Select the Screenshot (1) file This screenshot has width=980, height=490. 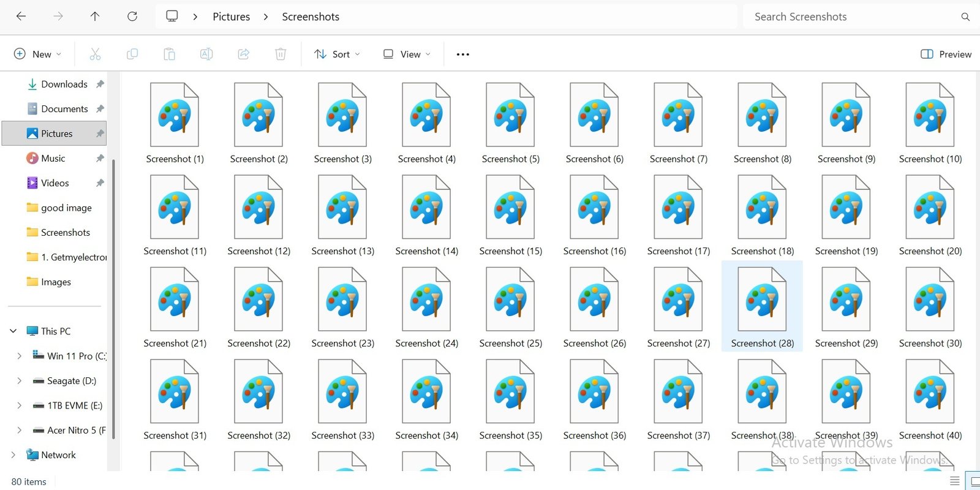click(175, 123)
